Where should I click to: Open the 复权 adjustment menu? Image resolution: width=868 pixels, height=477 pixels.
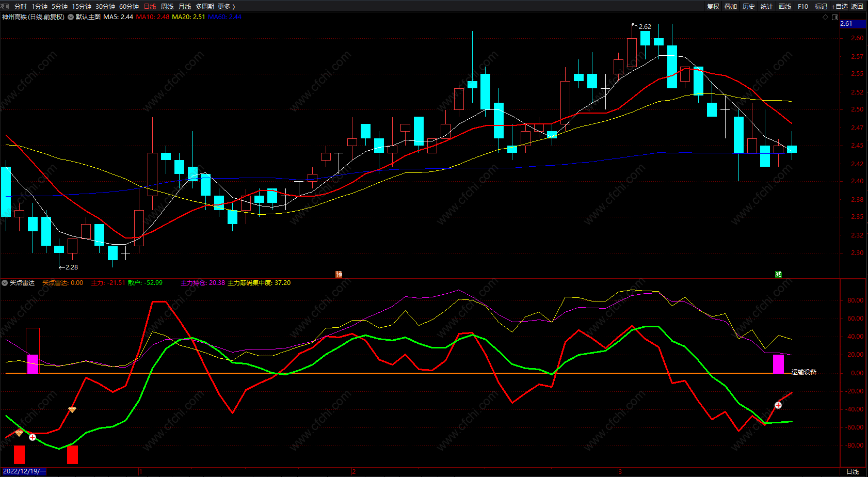click(x=713, y=7)
